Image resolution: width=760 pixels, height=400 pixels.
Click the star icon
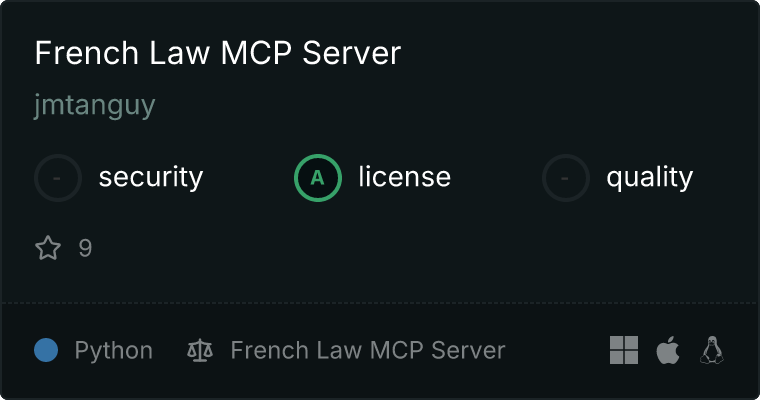coord(48,248)
